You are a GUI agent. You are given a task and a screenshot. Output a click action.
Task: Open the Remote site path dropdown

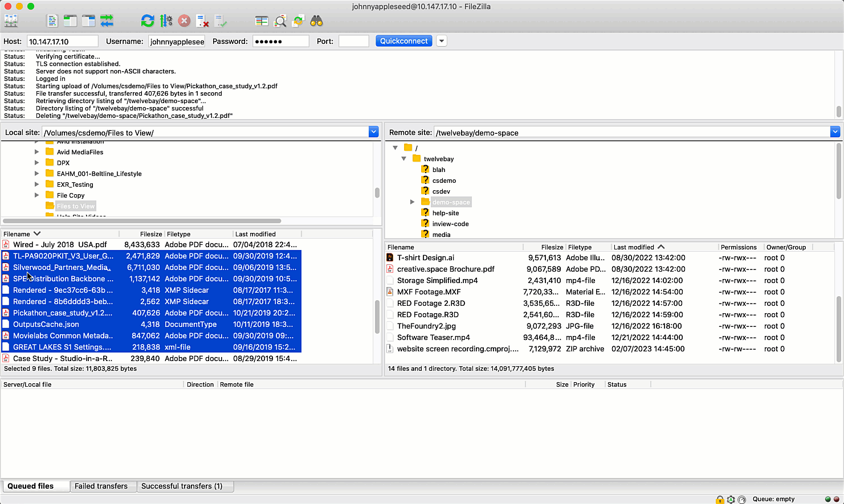(835, 132)
